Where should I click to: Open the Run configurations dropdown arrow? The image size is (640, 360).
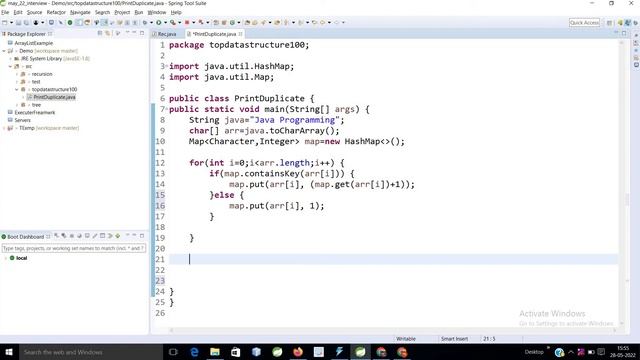165,22
